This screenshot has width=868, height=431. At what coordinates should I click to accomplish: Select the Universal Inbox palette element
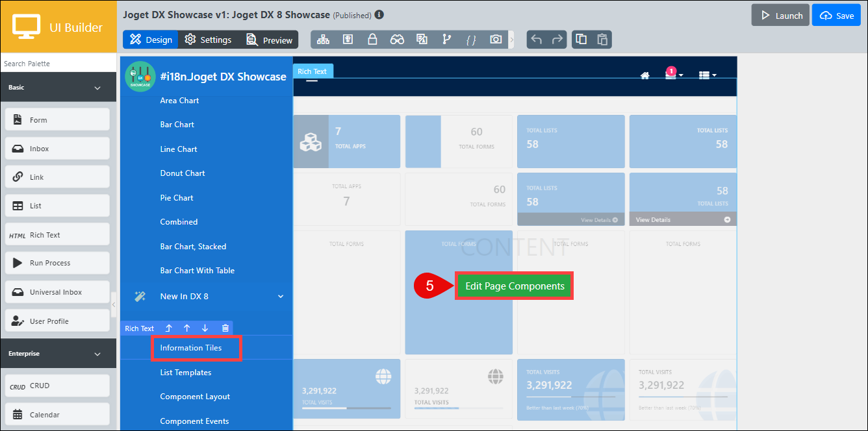pyautogui.click(x=57, y=292)
